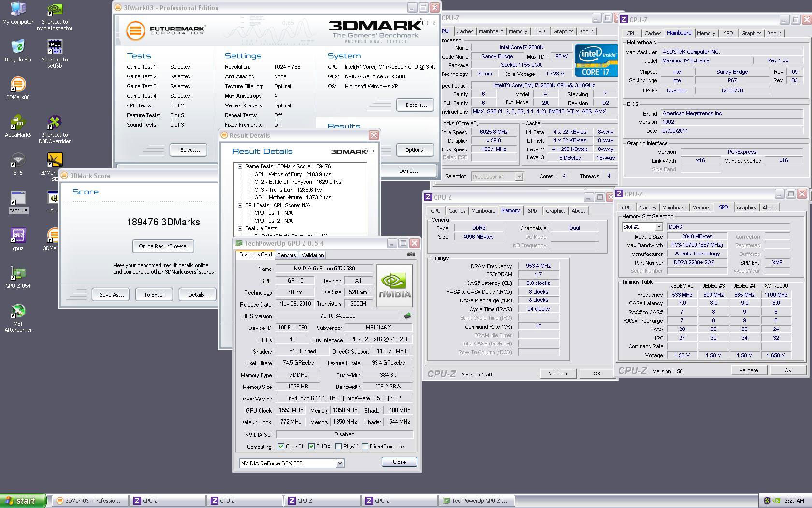Open the nvidiaInspector shortcut icon
Viewport: 812px width, 508px height.
55,11
